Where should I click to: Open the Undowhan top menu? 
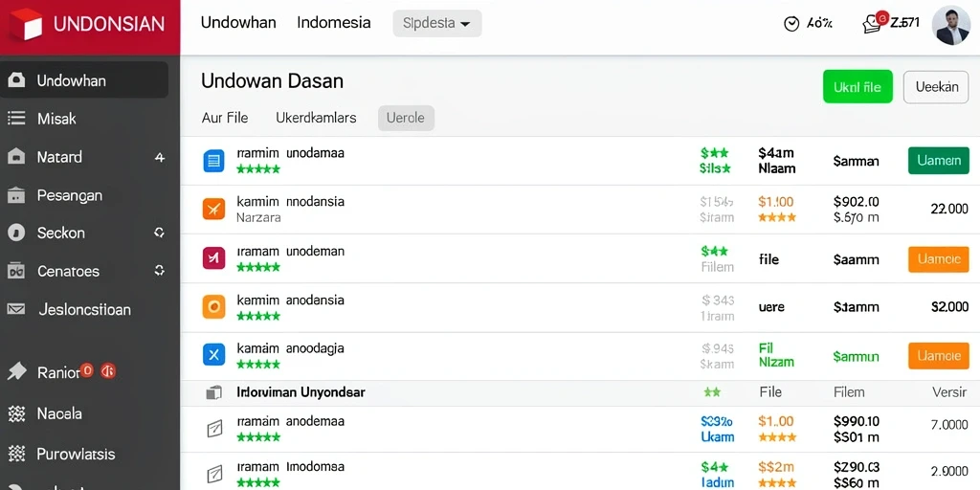[238, 23]
